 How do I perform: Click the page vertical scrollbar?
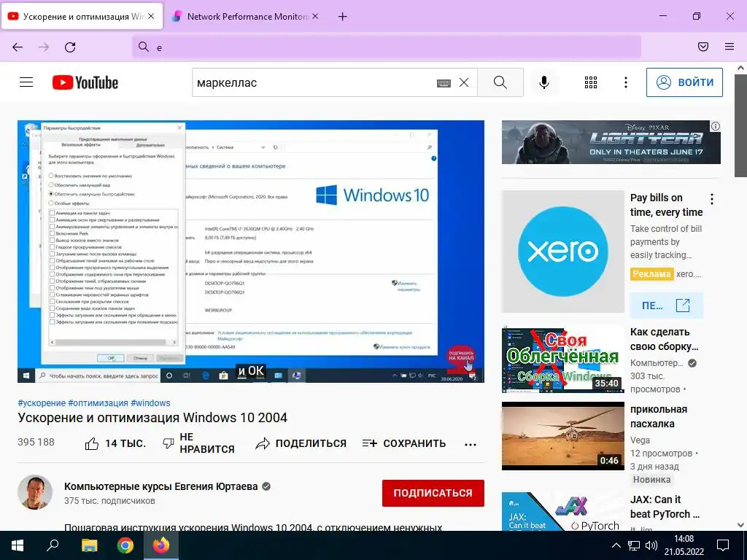[741, 127]
